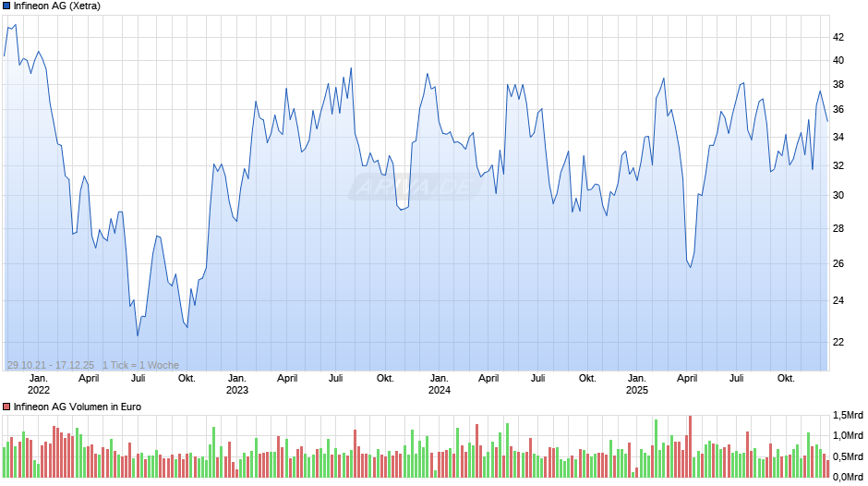Click price axis label 28
868x486 pixels.
click(x=838, y=228)
